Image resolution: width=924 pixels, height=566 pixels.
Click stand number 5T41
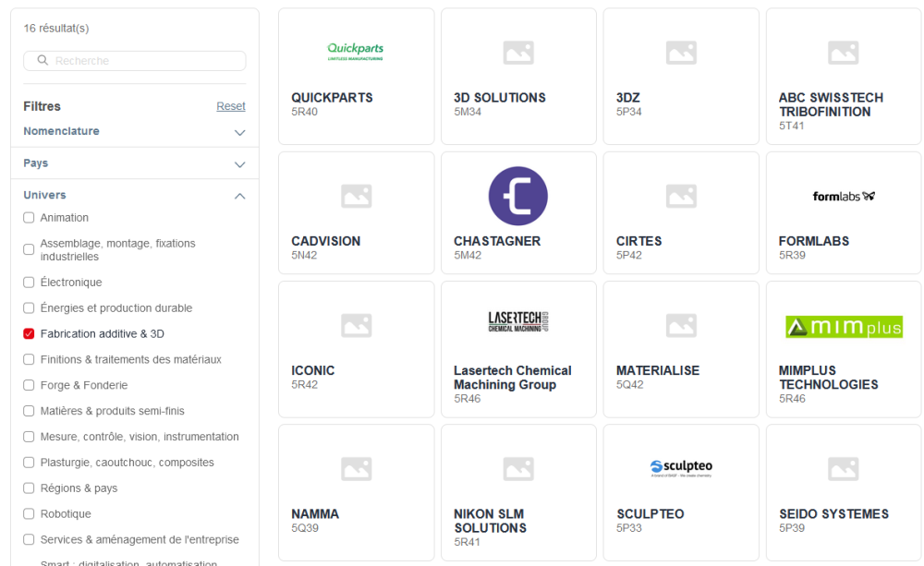point(792,126)
